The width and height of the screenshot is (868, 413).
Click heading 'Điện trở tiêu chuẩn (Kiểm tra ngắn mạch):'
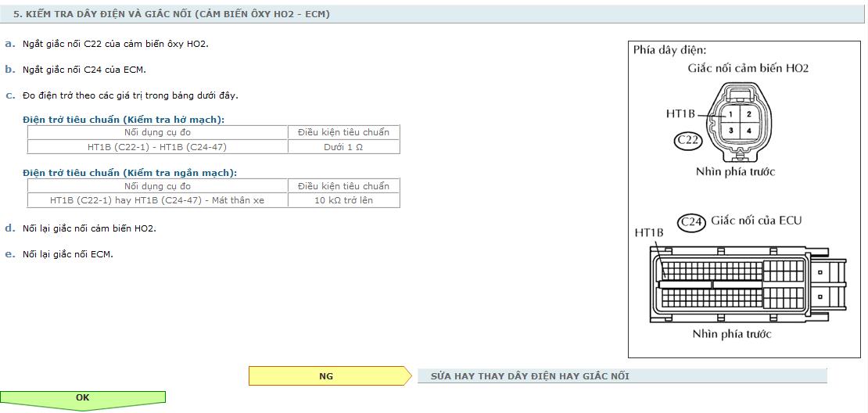click(x=130, y=173)
